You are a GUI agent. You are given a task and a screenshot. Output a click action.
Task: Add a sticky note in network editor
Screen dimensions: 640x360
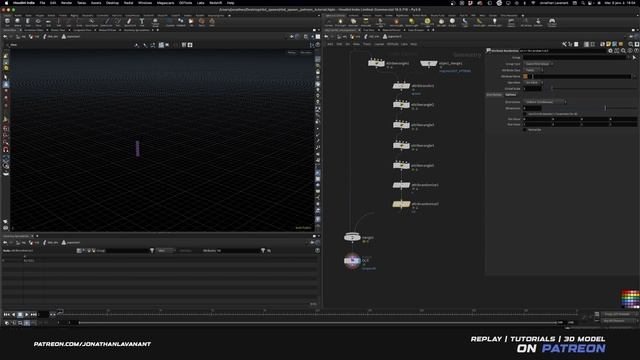(x=608, y=44)
